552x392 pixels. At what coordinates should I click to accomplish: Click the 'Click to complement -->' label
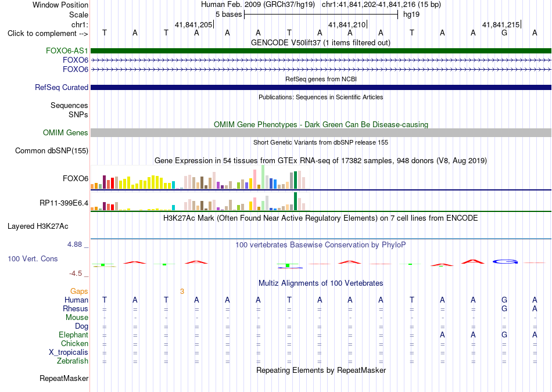pyautogui.click(x=48, y=34)
